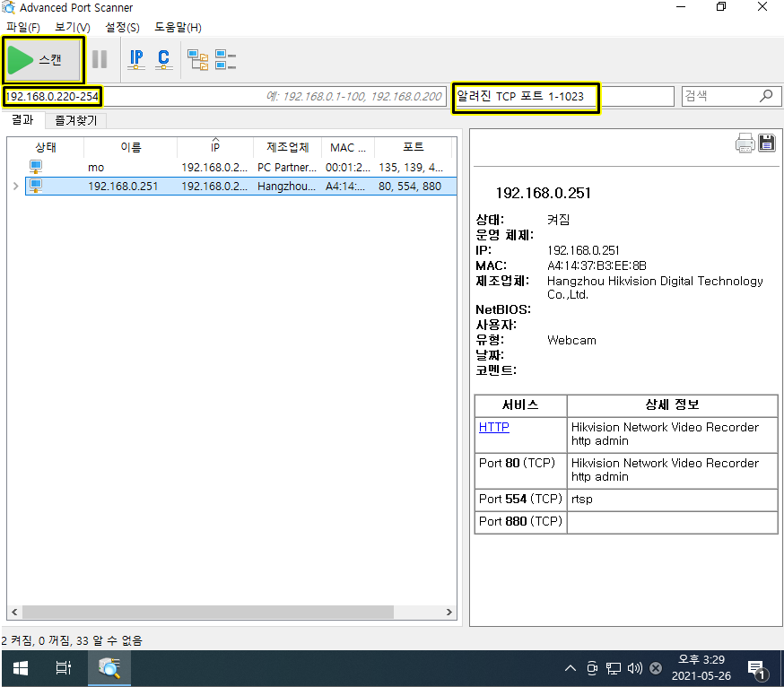Click Advanced Port Scanner taskbar icon
Viewport: 784px width, 687px height.
click(109, 668)
